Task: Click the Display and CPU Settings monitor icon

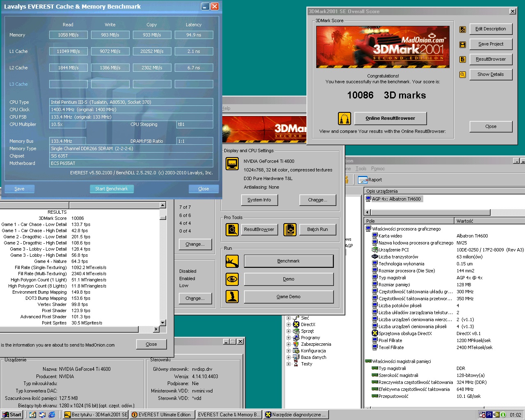Action: [x=232, y=164]
